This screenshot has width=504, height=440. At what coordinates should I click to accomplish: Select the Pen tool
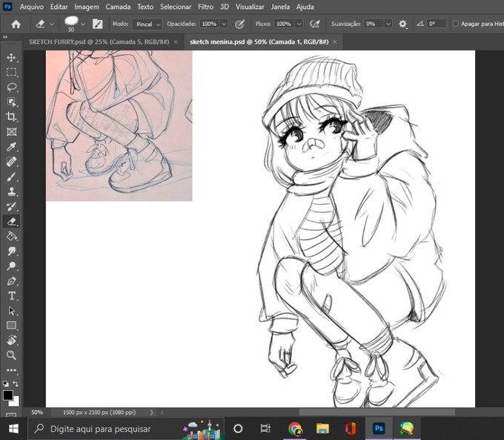[x=12, y=281]
